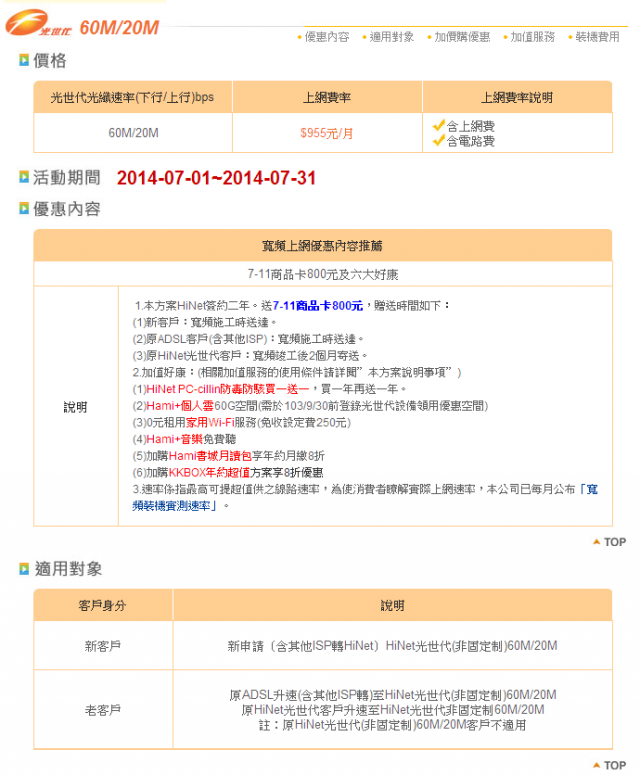Open the Hami書城月讀包 link
Image resolution: width=640 pixels, height=776 pixels.
pos(210,456)
